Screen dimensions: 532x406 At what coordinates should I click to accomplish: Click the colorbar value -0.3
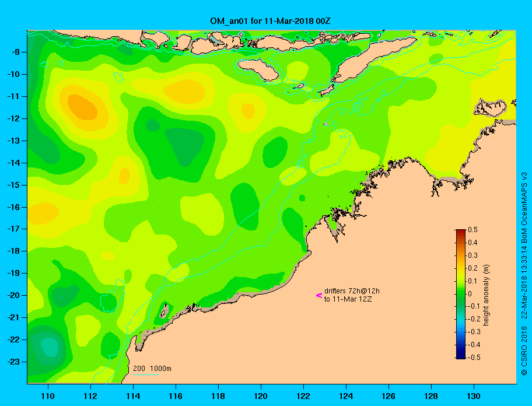tap(474, 332)
